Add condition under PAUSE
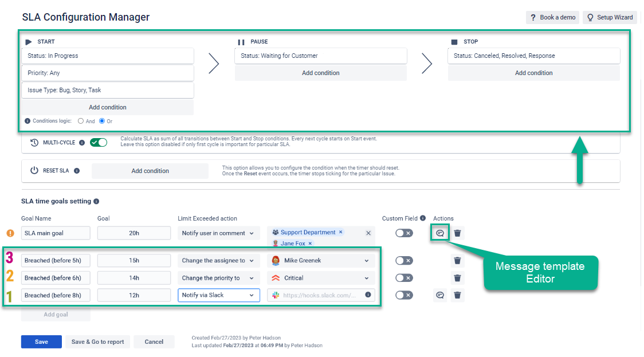 point(321,73)
